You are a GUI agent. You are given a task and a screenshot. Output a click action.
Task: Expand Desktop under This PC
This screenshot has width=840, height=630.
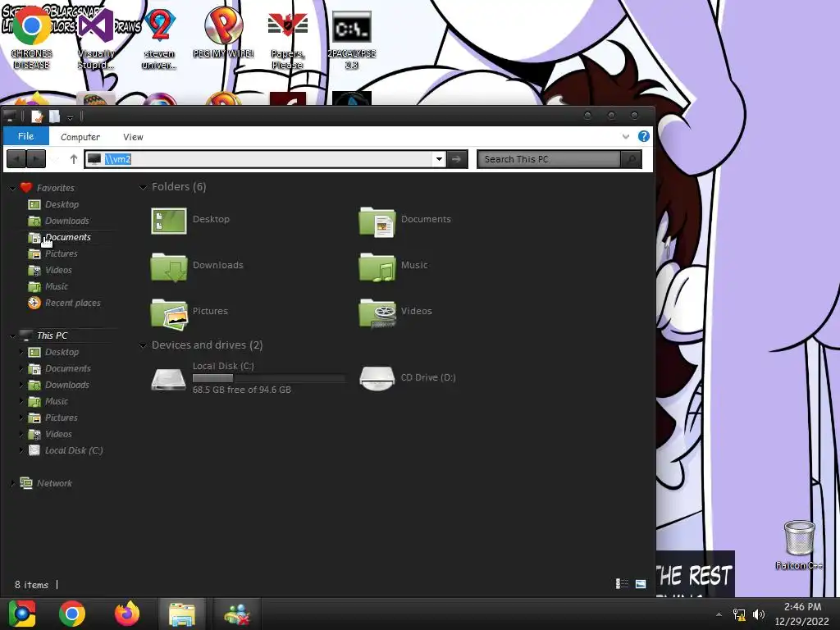[21, 352]
